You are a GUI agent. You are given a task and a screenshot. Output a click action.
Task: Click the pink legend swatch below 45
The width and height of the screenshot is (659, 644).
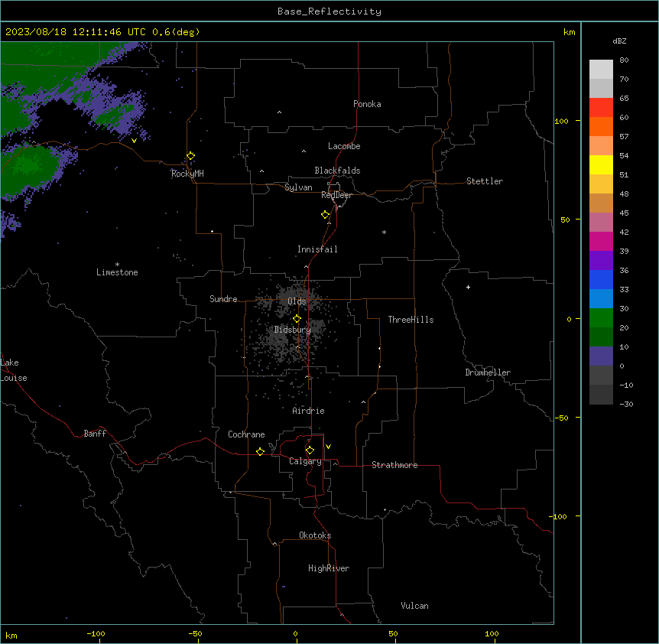coord(601,223)
